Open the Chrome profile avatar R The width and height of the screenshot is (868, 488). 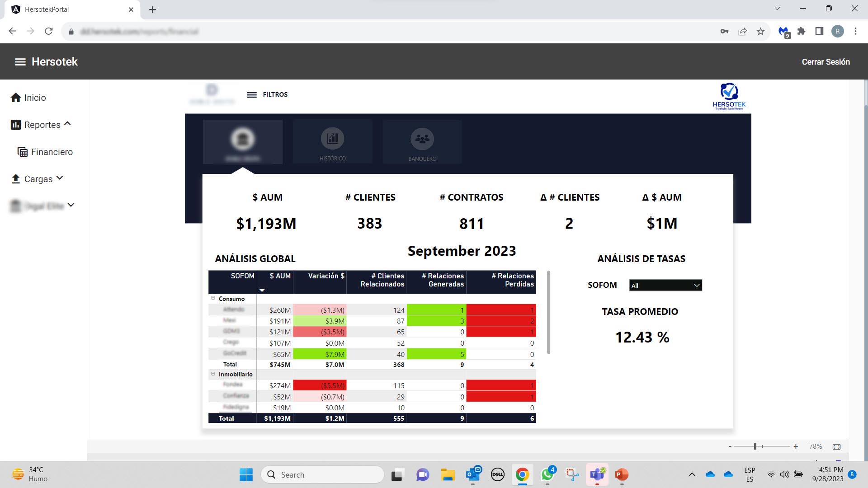[x=837, y=31]
